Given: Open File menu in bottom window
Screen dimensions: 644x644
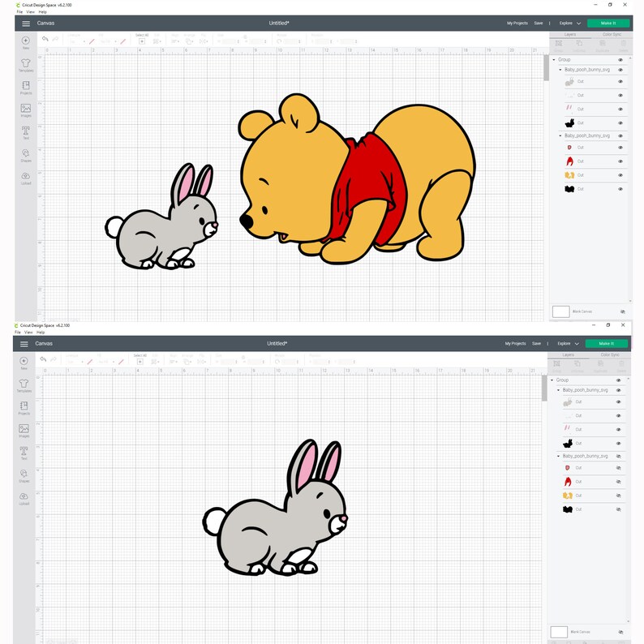Looking at the screenshot, I should [x=18, y=333].
